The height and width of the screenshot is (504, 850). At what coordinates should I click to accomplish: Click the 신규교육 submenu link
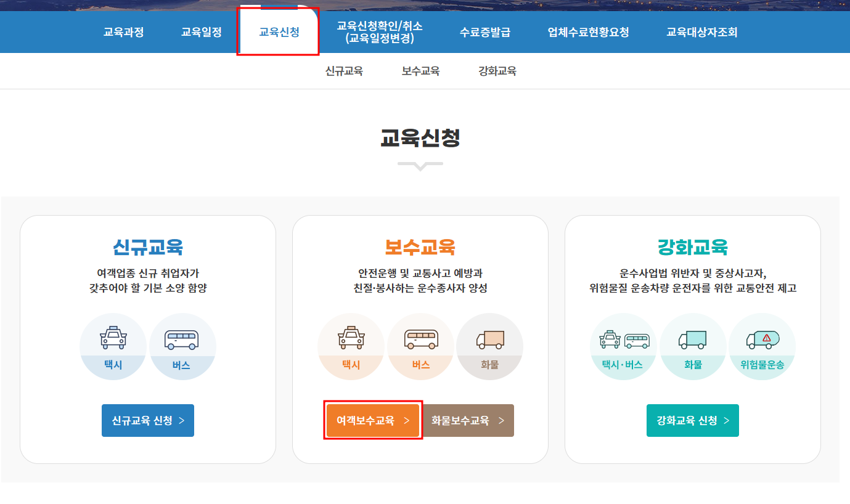(345, 71)
